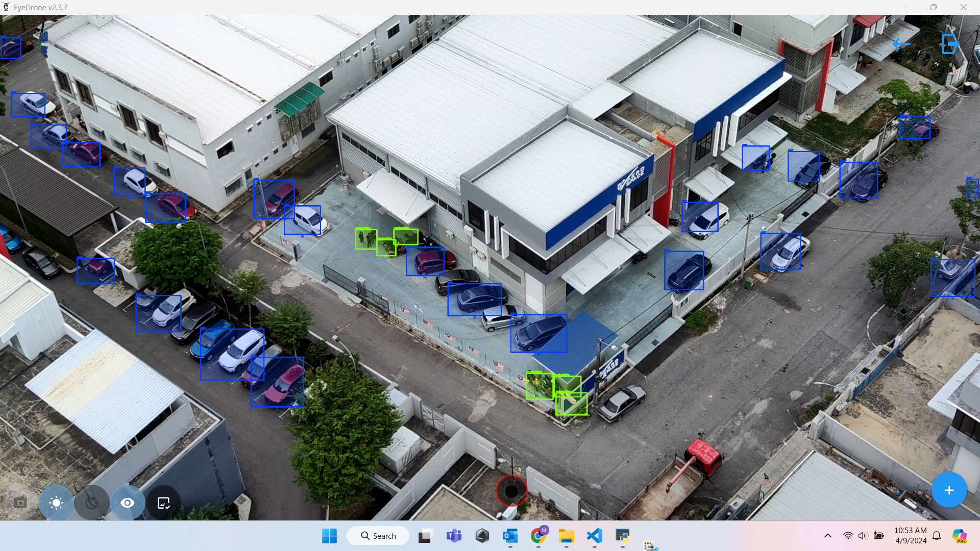Click the blue back arrow
This screenshot has height=551, width=980.
(901, 44)
